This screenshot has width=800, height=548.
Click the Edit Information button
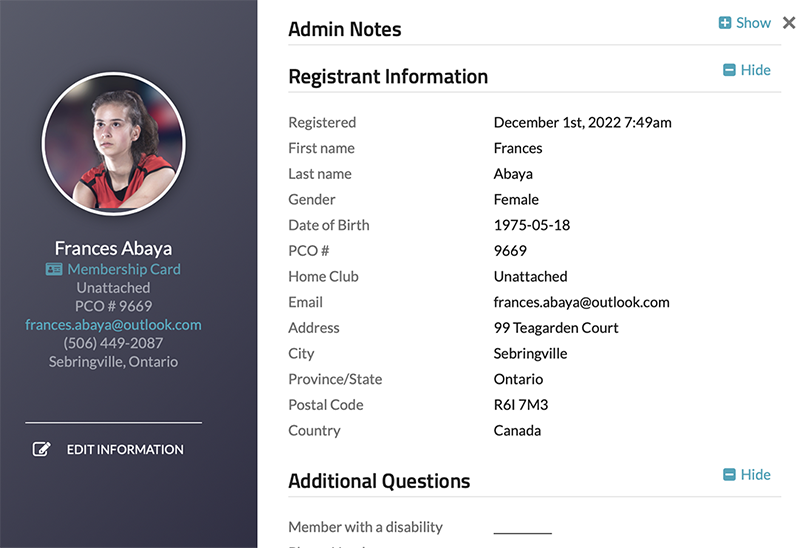pyautogui.click(x=124, y=450)
